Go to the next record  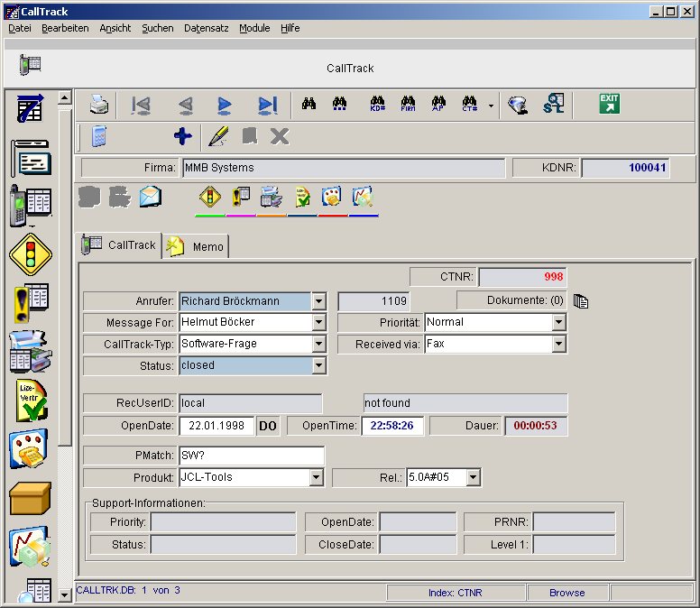coord(225,106)
